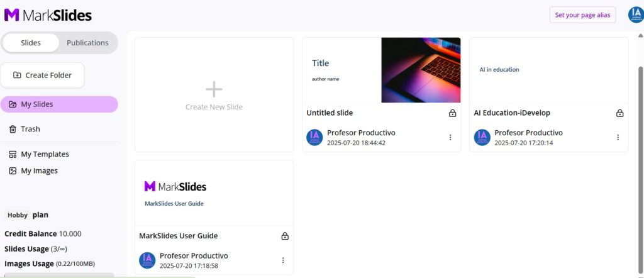Click AI Education-iDevelop title text
Viewport: 644px width, 278px height.
pyautogui.click(x=512, y=113)
